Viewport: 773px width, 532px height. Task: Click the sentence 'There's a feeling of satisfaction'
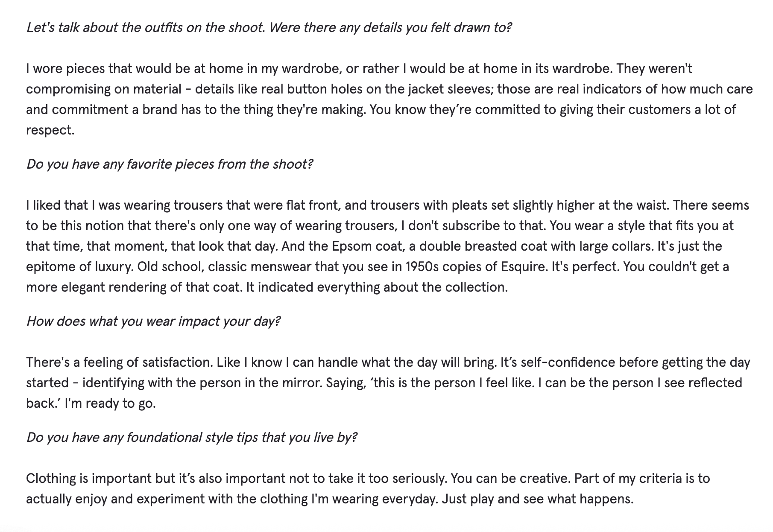click(119, 362)
